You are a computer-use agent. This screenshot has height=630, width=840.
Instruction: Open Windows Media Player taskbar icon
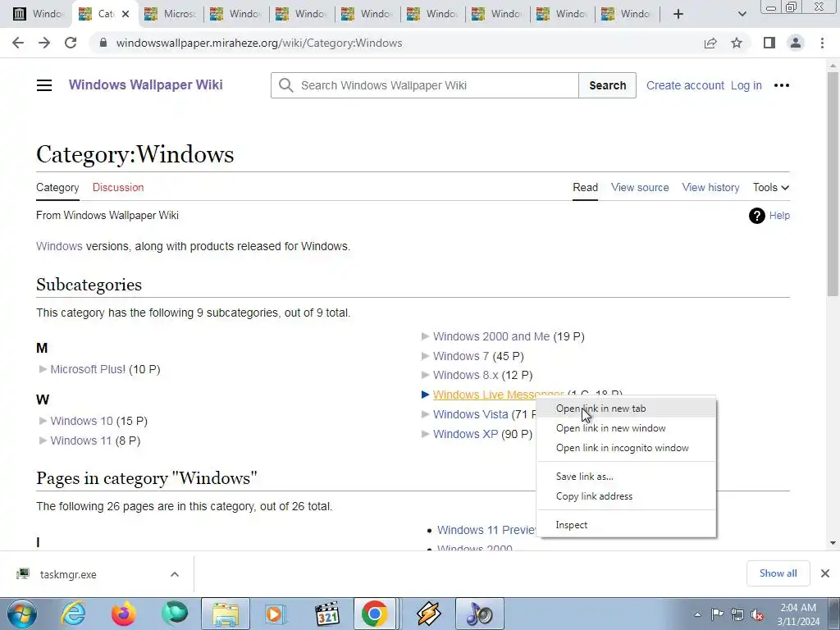[x=276, y=614]
